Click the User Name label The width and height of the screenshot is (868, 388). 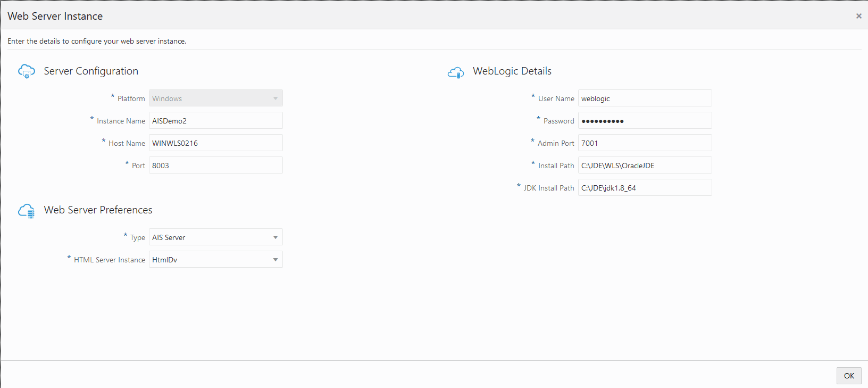tap(556, 98)
